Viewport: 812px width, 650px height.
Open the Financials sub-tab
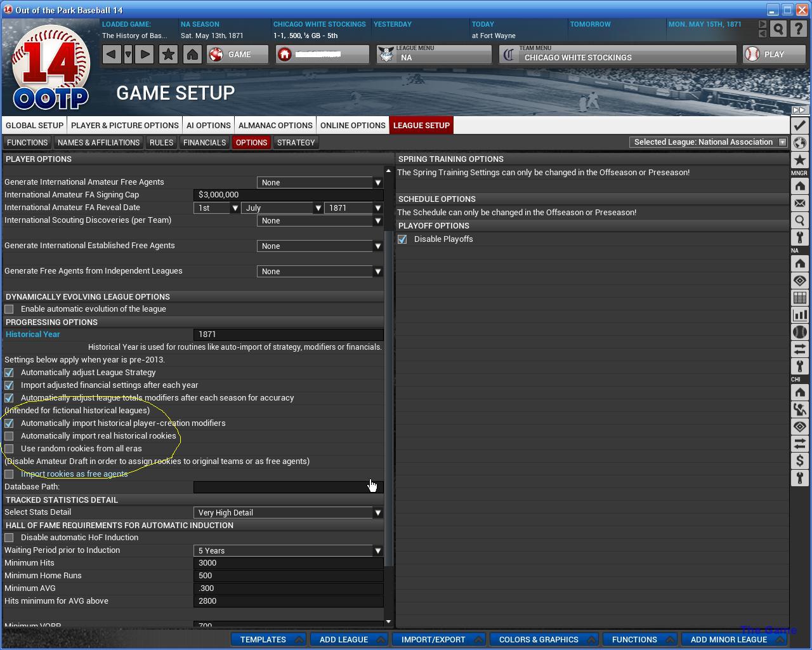204,143
